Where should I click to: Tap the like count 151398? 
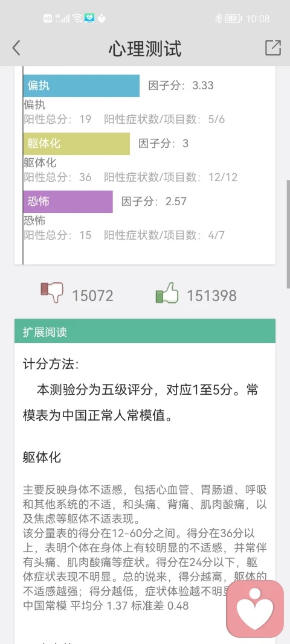tap(212, 296)
